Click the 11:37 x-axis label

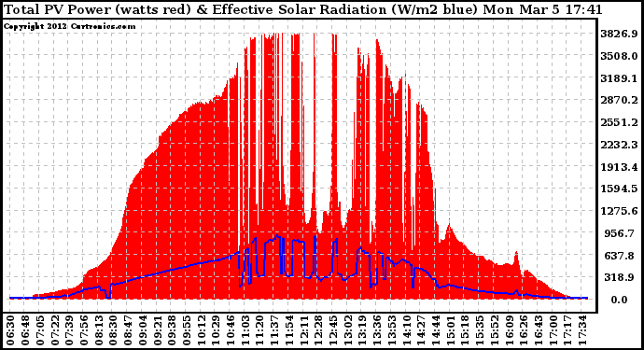pos(274,330)
